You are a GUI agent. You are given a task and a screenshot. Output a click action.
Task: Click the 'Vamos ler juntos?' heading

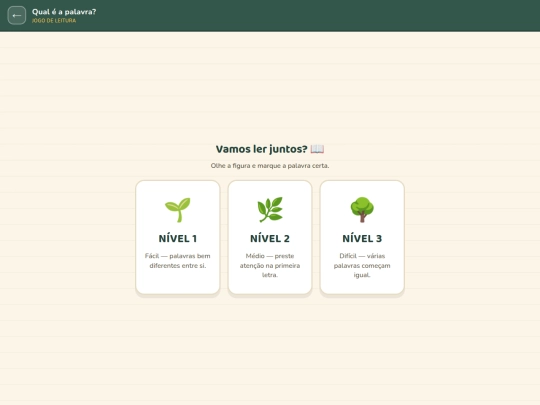tap(261, 149)
